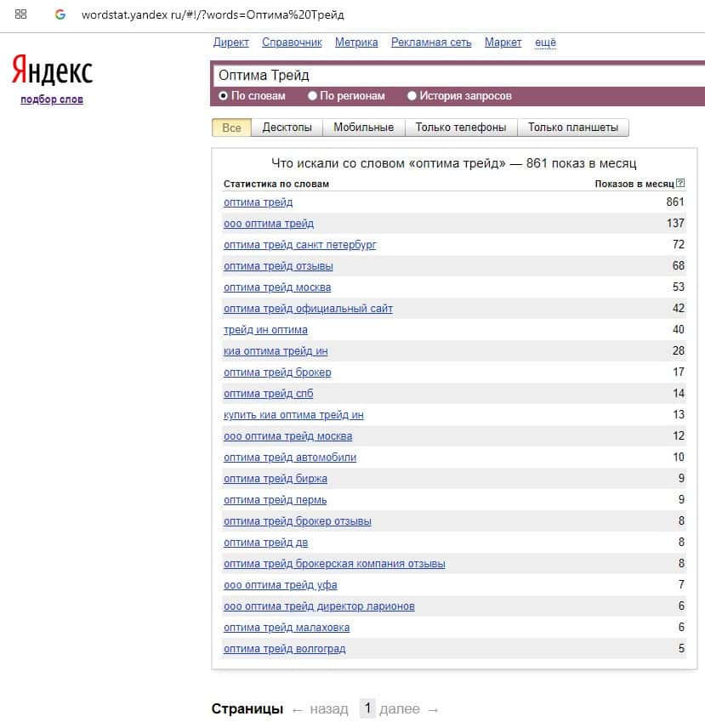The height and width of the screenshot is (728, 705).
Task: Click the Показов в месяц column header
Action: (634, 184)
